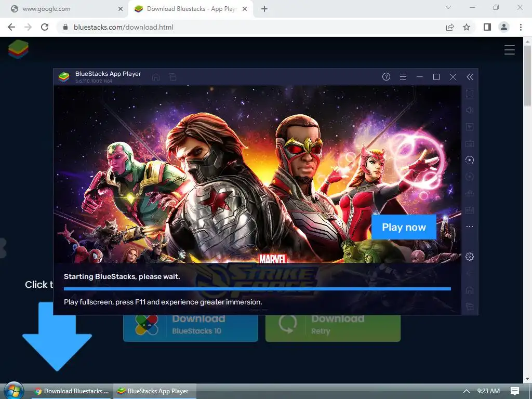Click the BlueStacks website logo
Screen dimensions: 532x399
(x=18, y=49)
